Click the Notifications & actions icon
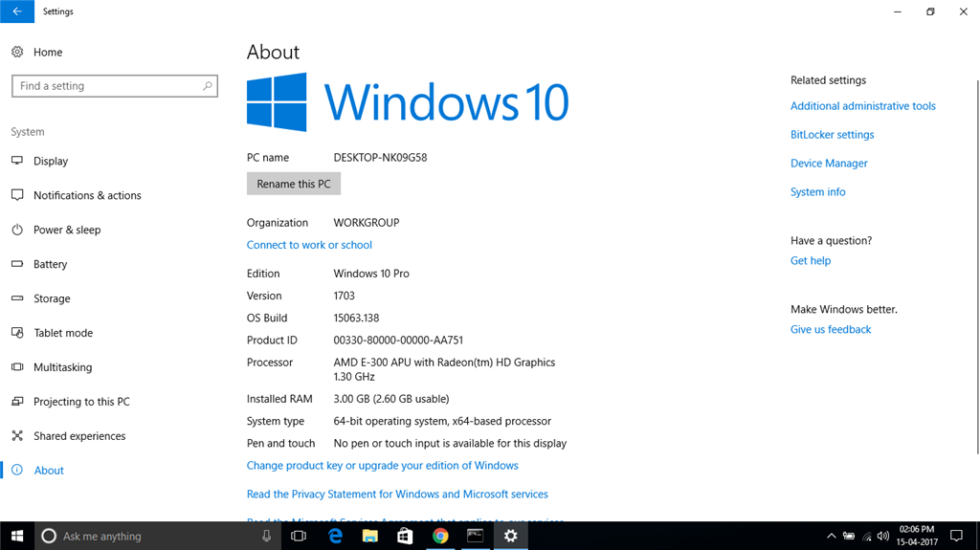This screenshot has width=980, height=550. click(17, 195)
